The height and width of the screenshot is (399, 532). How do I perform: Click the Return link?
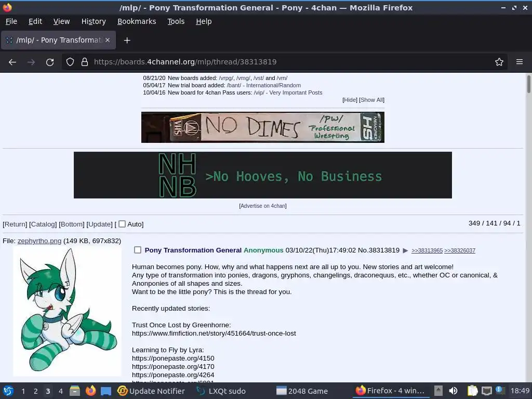coord(15,224)
